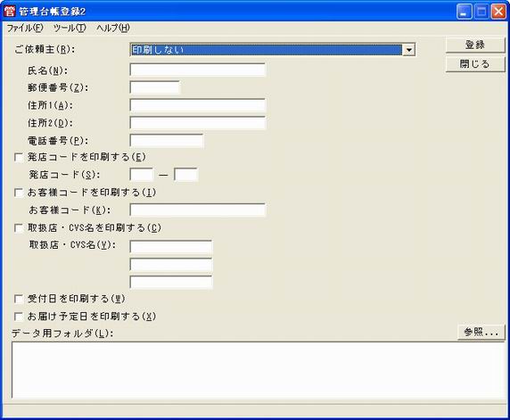Open the ヘルプ(H) menu

click(113, 28)
